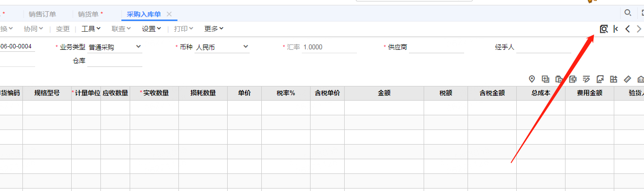This screenshot has width=644, height=191.
Task: Open the 更多 dropdown menu
Action: [x=214, y=29]
